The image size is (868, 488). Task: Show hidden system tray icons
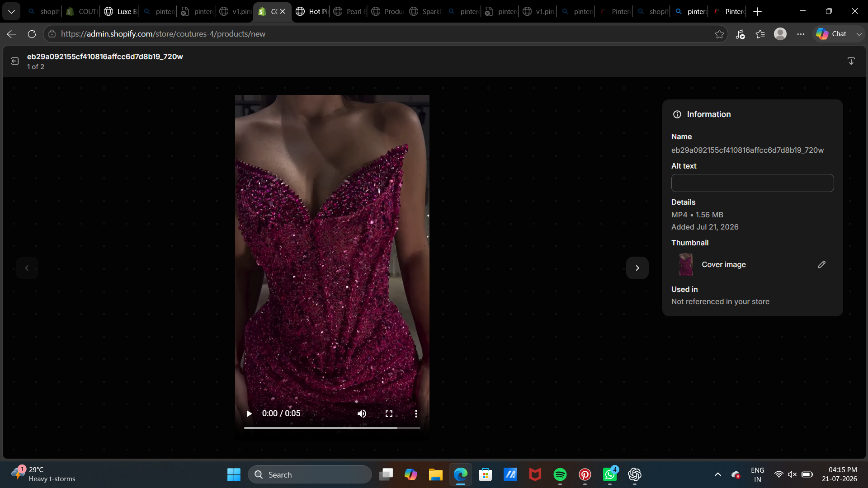[717, 474]
